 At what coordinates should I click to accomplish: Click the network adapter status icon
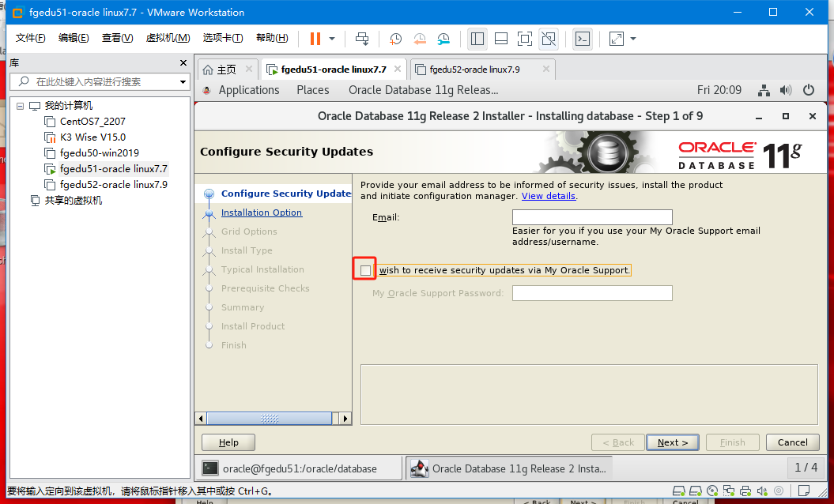point(729,491)
